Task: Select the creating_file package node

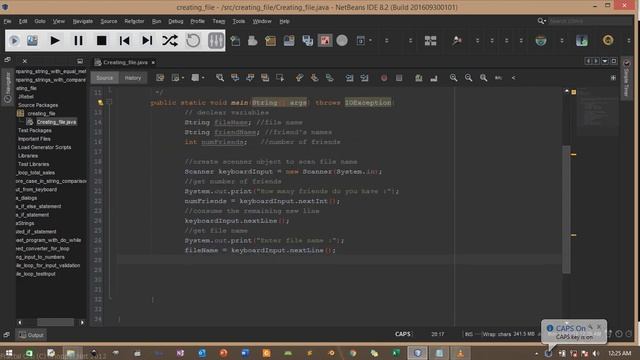Action: coord(41,113)
